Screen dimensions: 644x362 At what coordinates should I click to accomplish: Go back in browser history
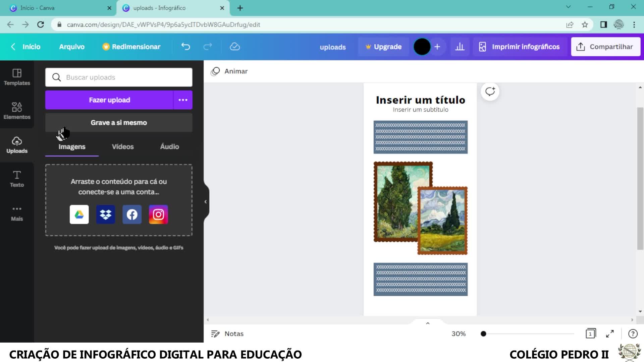(x=10, y=24)
